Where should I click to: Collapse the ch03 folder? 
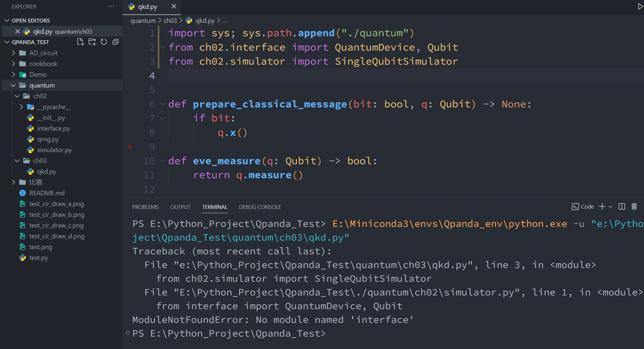point(18,161)
